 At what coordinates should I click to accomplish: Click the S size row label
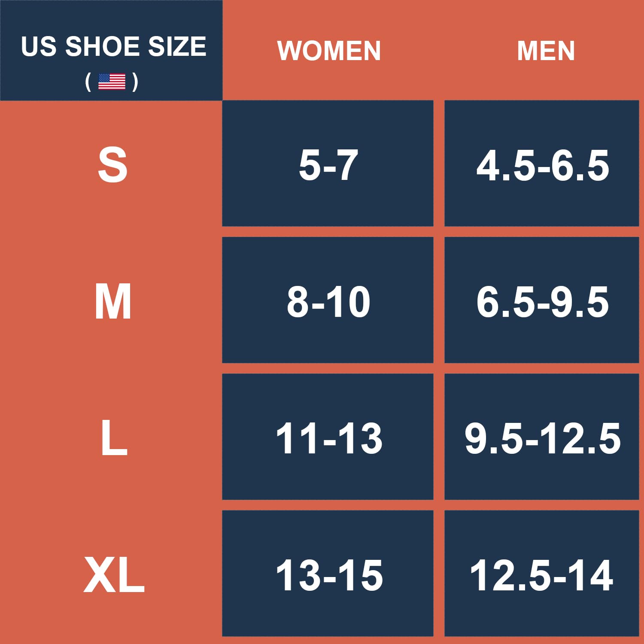pos(112,165)
